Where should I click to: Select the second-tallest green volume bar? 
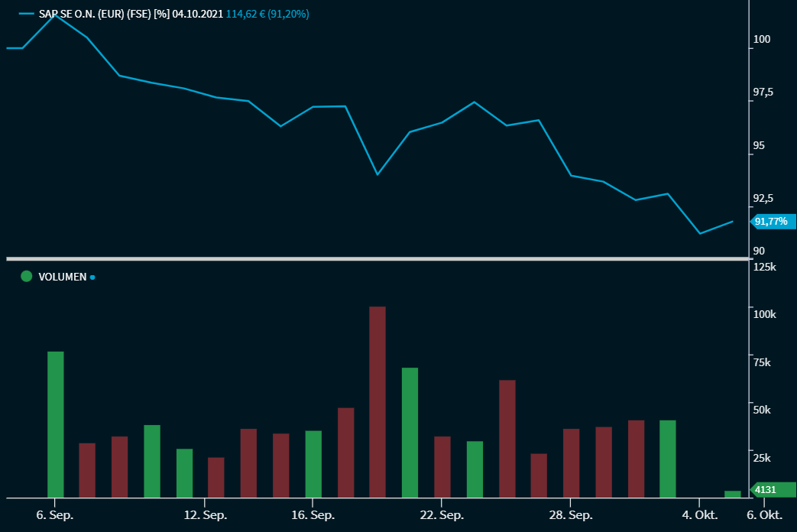pyautogui.click(x=410, y=432)
